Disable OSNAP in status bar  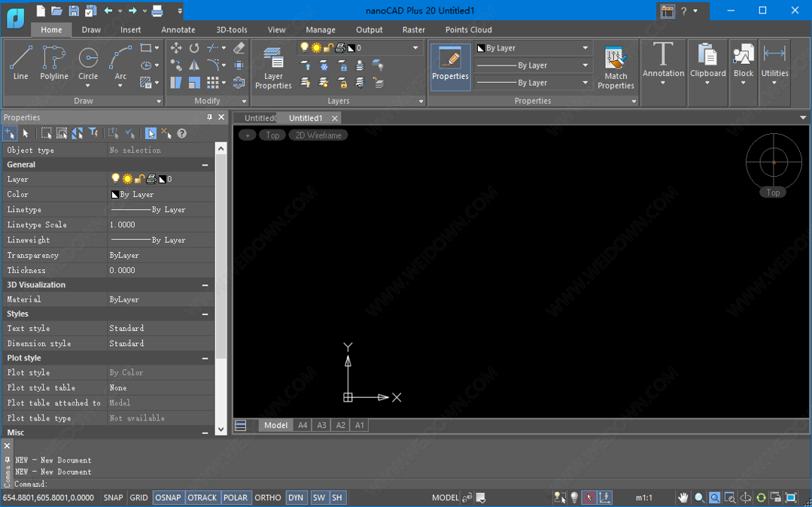tap(169, 498)
